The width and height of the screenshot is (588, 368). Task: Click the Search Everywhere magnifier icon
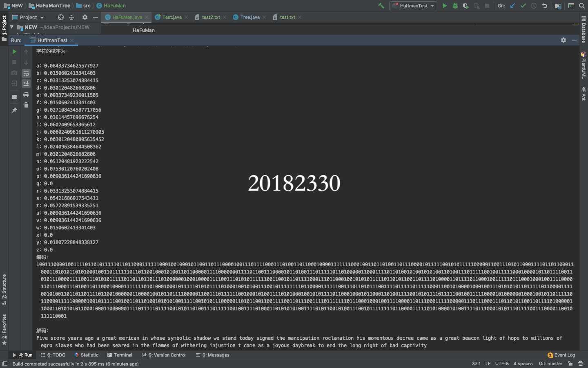click(582, 6)
